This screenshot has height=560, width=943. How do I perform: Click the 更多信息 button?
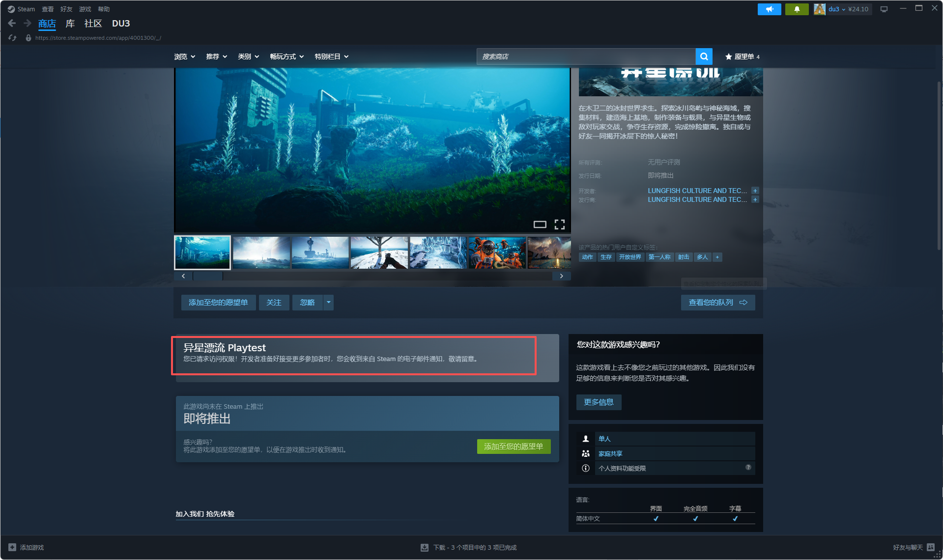tap(599, 402)
